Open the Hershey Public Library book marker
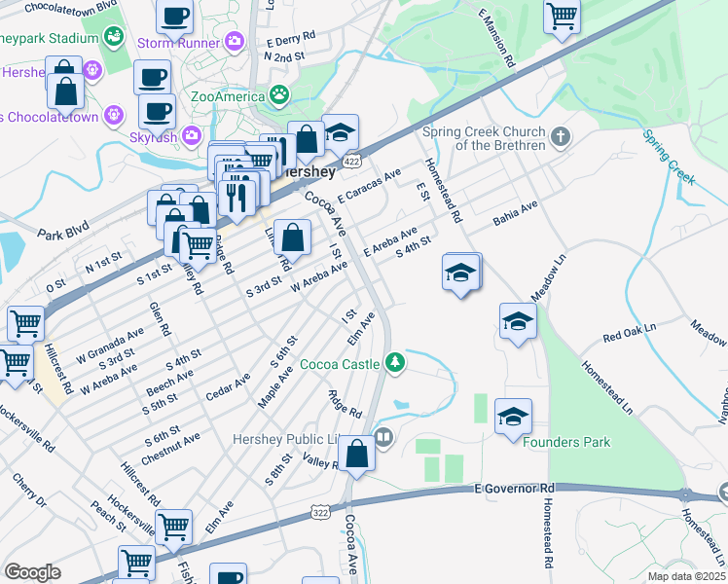The image size is (728, 584). pos(383,437)
